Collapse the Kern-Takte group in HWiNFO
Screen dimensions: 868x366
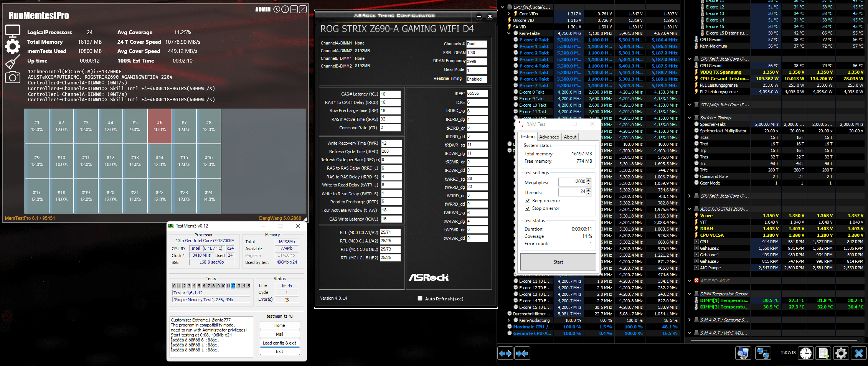[x=509, y=33]
